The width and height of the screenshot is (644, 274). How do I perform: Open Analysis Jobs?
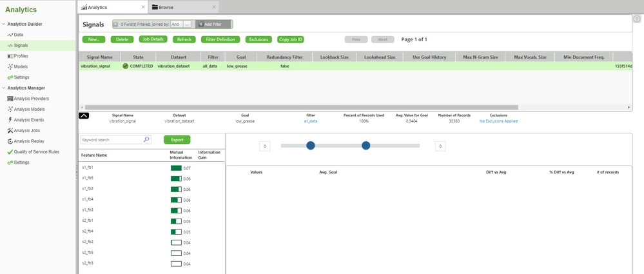pyautogui.click(x=24, y=131)
